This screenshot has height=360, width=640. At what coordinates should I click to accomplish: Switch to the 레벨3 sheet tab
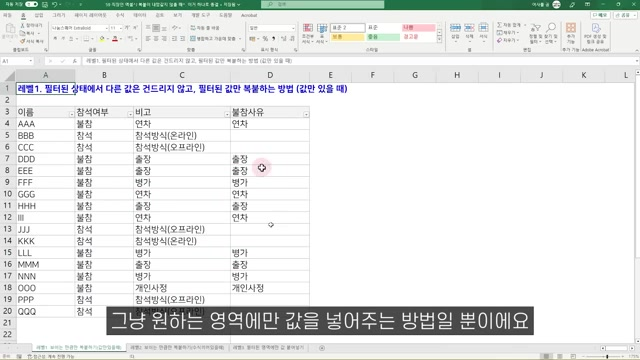(x=268, y=348)
